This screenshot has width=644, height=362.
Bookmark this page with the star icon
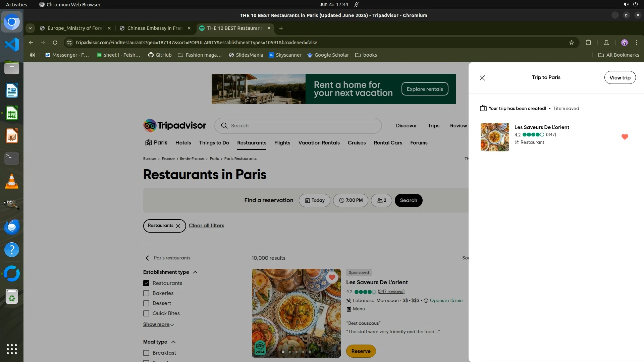click(572, 43)
